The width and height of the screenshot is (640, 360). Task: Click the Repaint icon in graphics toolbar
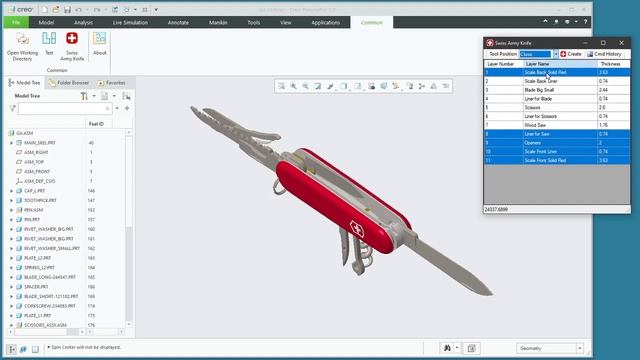[318, 86]
